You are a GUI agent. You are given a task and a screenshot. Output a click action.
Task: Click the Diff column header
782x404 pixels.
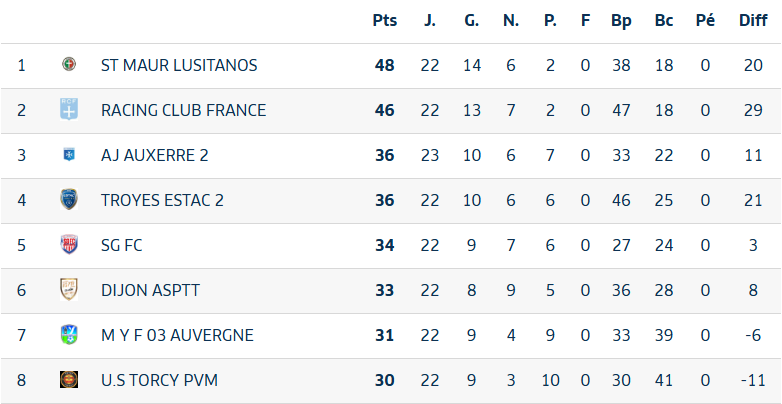click(x=752, y=20)
